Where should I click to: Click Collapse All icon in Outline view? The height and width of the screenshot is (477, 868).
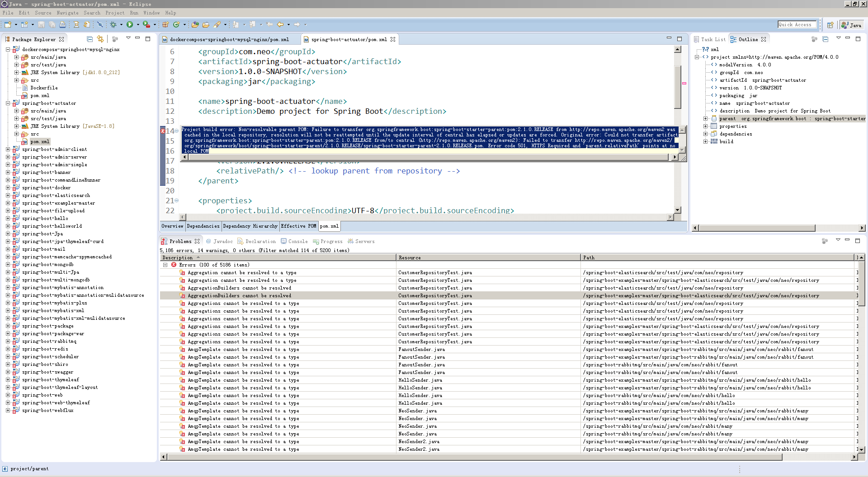825,39
